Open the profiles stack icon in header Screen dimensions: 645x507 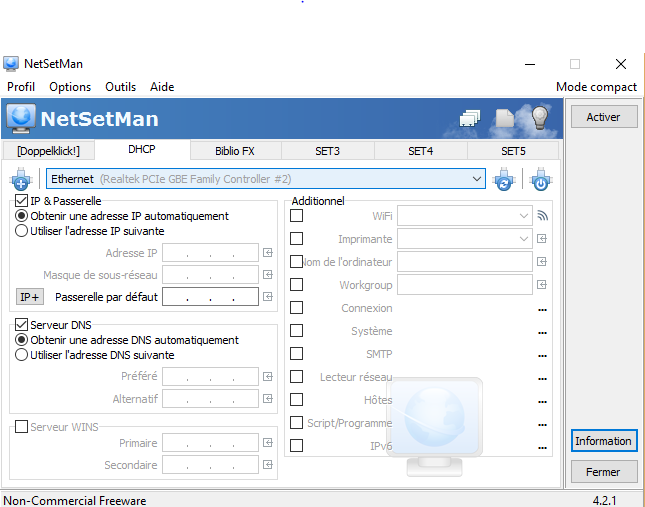coord(470,118)
